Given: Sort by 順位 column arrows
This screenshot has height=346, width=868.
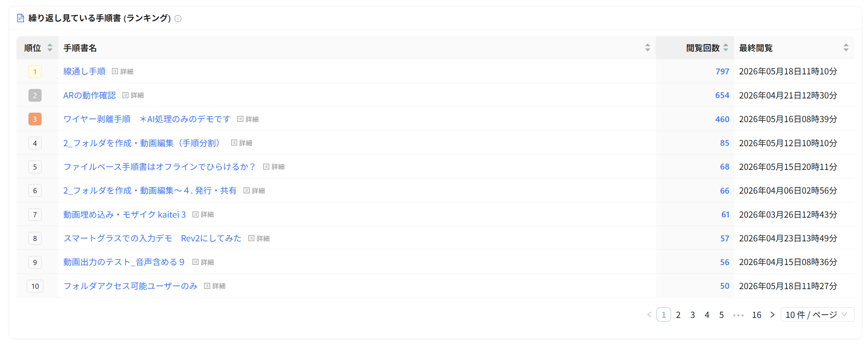Looking at the screenshot, I should pyautogui.click(x=50, y=48).
